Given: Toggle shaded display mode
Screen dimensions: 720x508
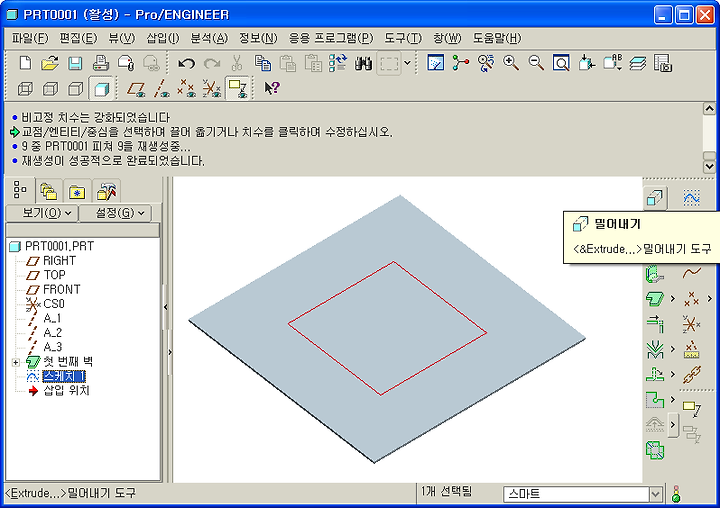Looking at the screenshot, I should point(101,88).
